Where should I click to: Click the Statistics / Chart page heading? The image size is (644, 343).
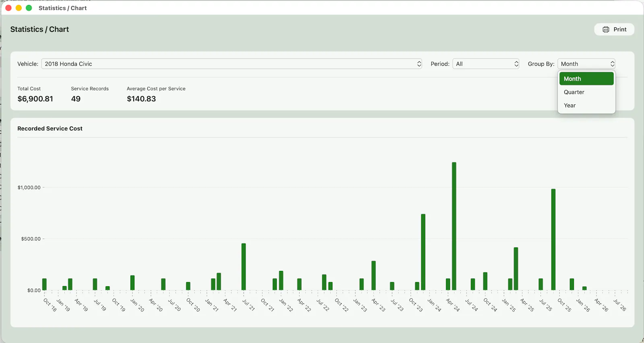(x=39, y=29)
